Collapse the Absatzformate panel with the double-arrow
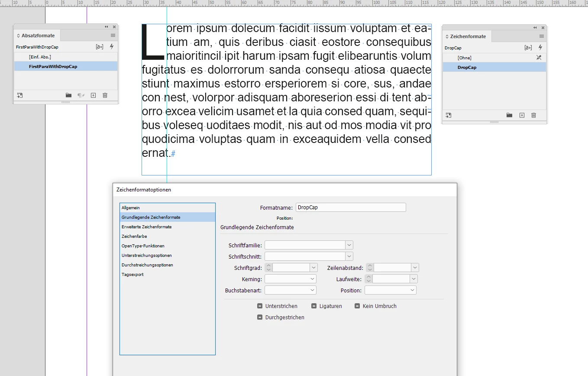 tap(107, 27)
